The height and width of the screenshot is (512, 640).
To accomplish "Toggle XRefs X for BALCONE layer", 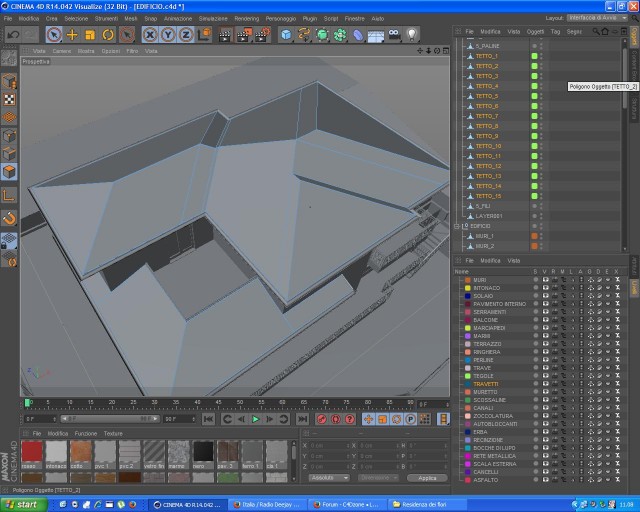I will 617,320.
